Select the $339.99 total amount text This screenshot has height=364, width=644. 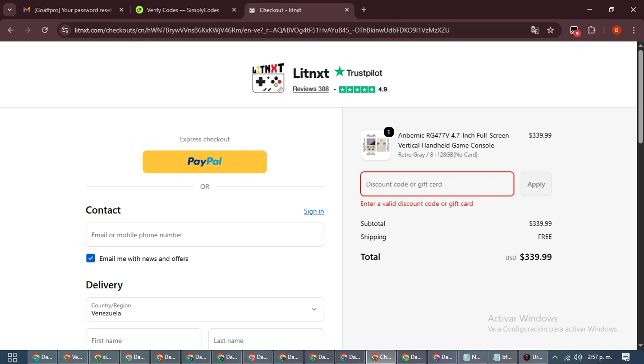coord(535,257)
